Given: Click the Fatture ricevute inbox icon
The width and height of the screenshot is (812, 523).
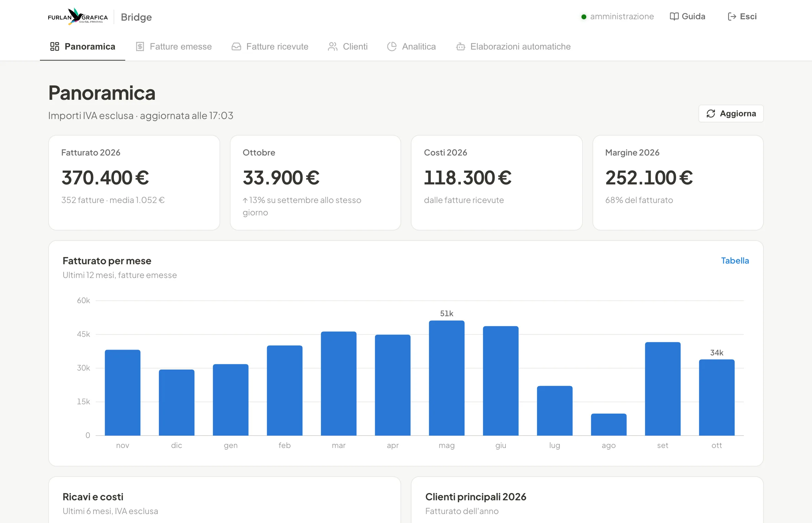Looking at the screenshot, I should click(236, 46).
